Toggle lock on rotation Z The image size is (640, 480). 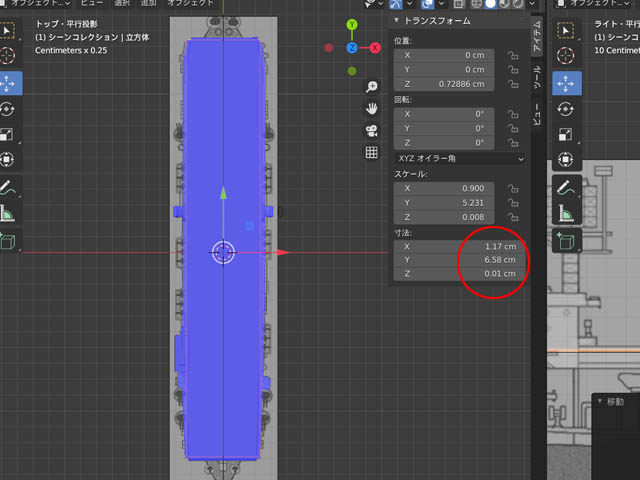tap(513, 142)
